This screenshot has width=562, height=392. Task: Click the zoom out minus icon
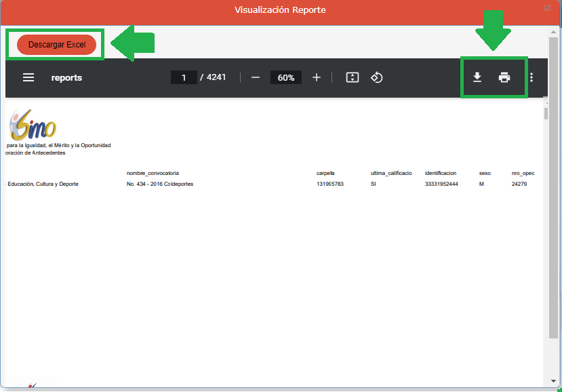pyautogui.click(x=256, y=77)
